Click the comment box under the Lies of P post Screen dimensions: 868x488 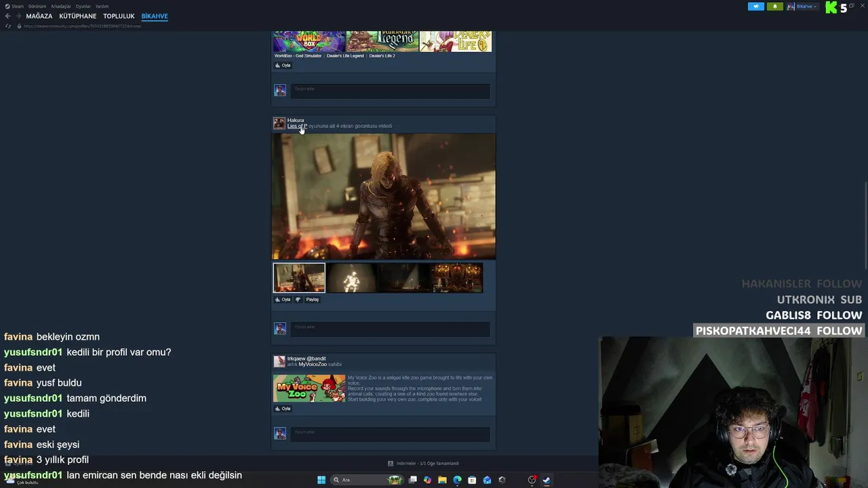coord(390,329)
